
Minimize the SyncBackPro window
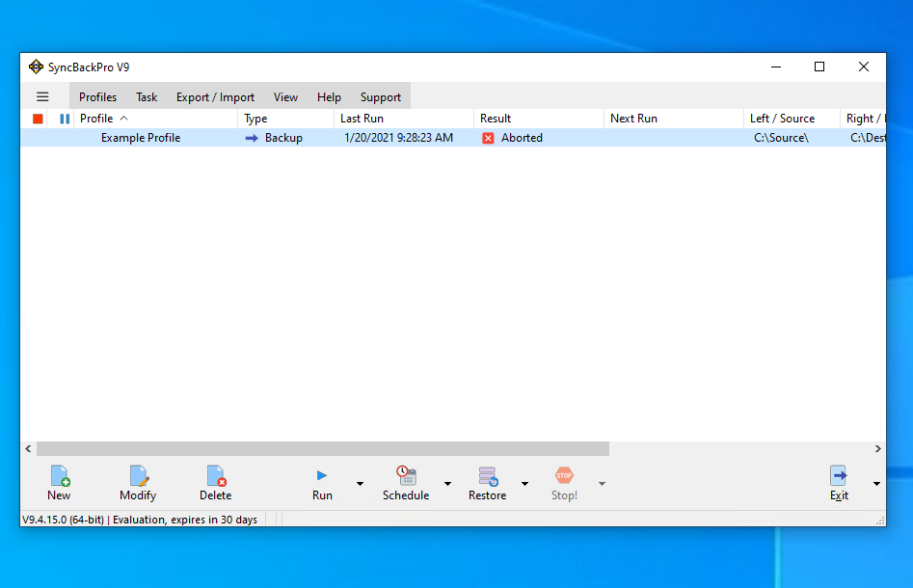click(776, 67)
